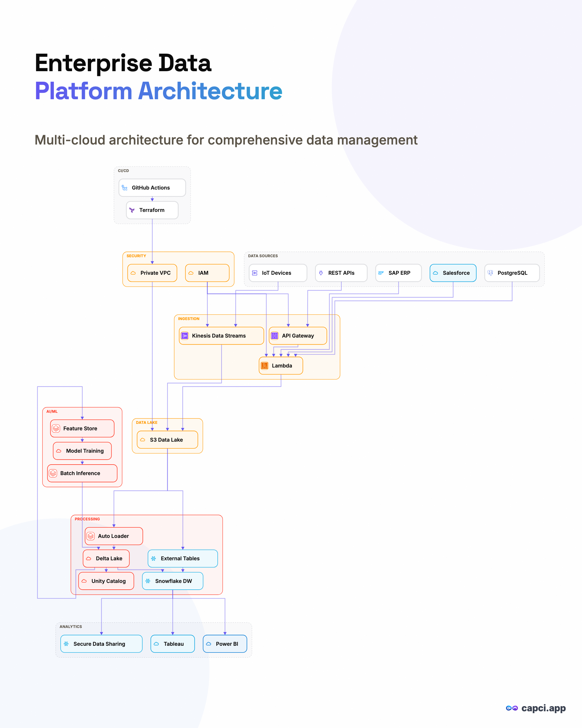The width and height of the screenshot is (582, 728).
Task: Select the PostgreSQL node label
Action: [x=512, y=273]
